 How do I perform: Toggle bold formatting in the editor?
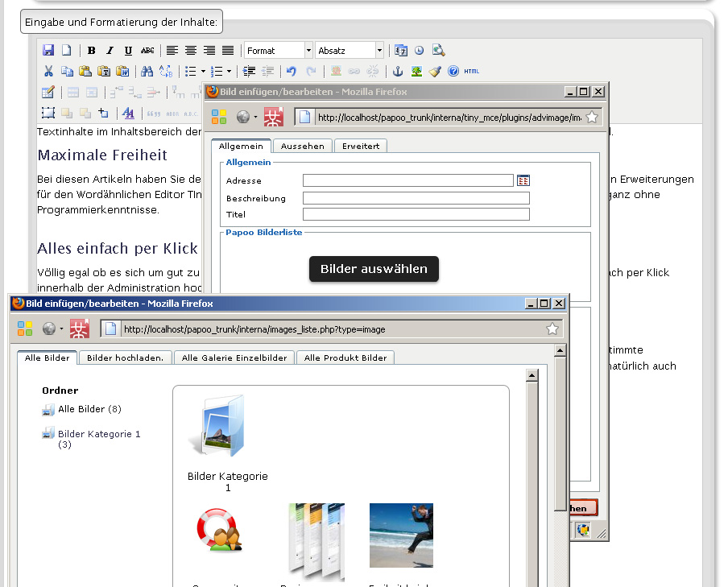[92, 51]
